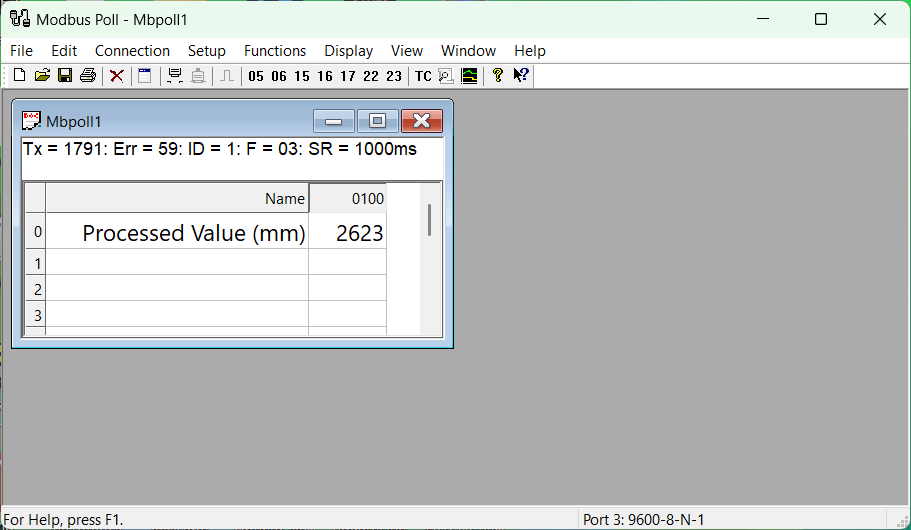Print with the printer toolbar icon
Image resolution: width=911 pixels, height=530 pixels.
88,76
